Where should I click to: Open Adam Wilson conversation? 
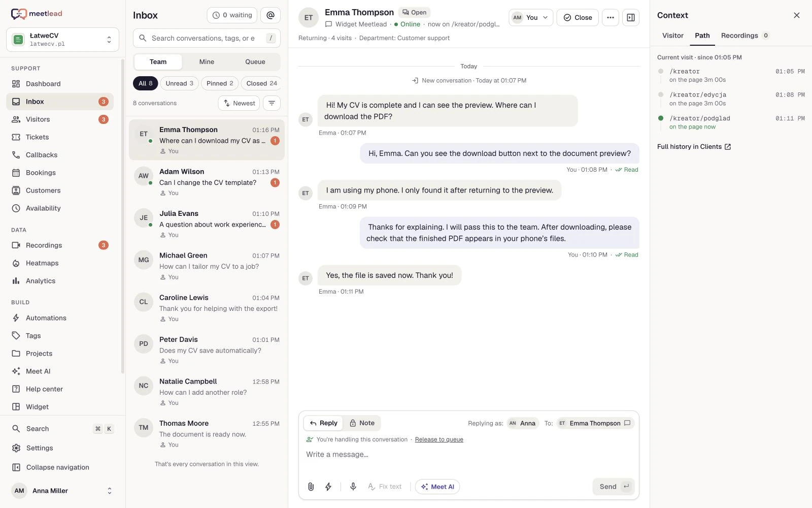(x=207, y=182)
